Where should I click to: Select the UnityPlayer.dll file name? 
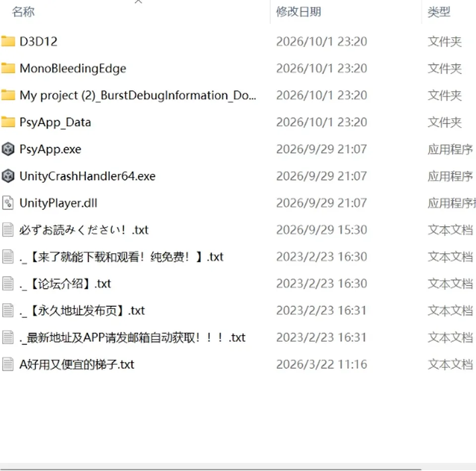pos(59,203)
